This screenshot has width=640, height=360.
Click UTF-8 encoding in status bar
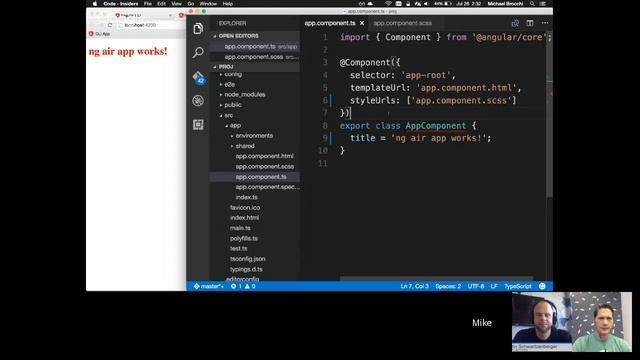click(476, 286)
